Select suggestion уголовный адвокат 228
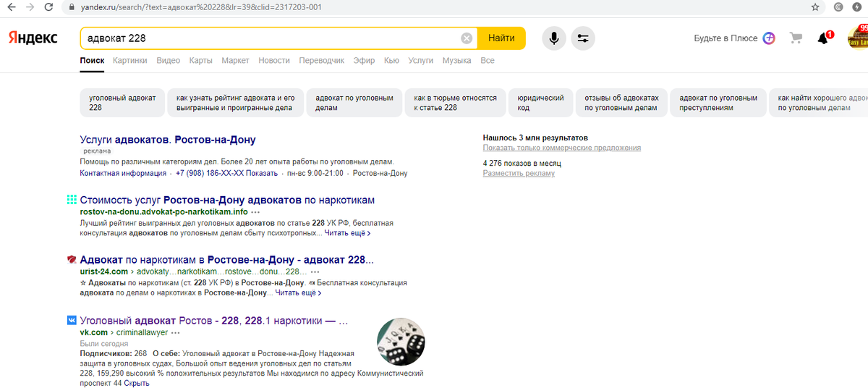The height and width of the screenshot is (388, 868). pyautogui.click(x=122, y=102)
